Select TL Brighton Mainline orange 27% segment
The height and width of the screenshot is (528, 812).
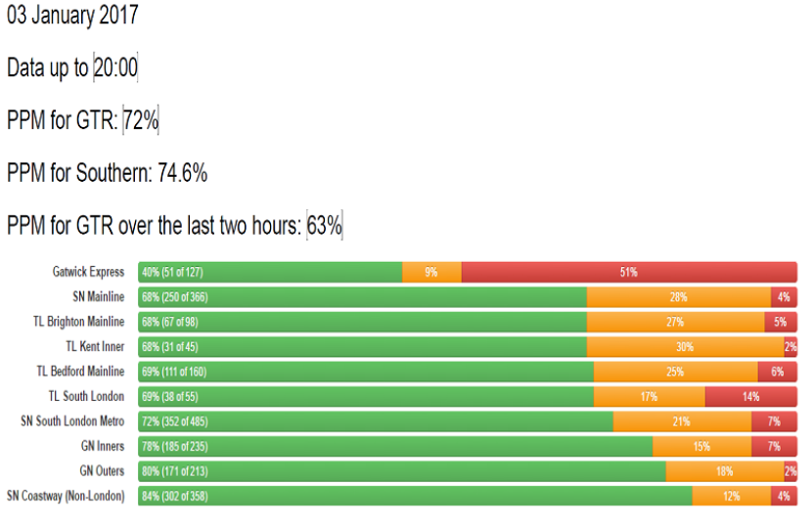(x=675, y=322)
